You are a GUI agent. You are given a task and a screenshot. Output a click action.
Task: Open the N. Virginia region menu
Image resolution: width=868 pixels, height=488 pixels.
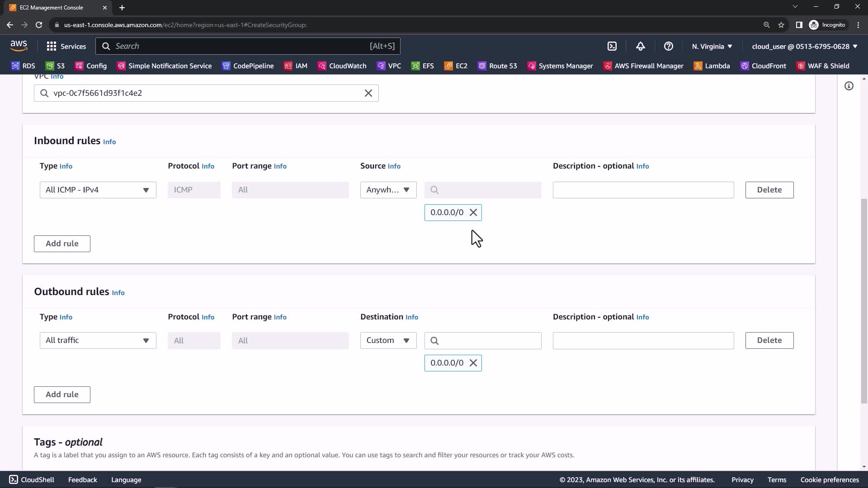pyautogui.click(x=712, y=46)
